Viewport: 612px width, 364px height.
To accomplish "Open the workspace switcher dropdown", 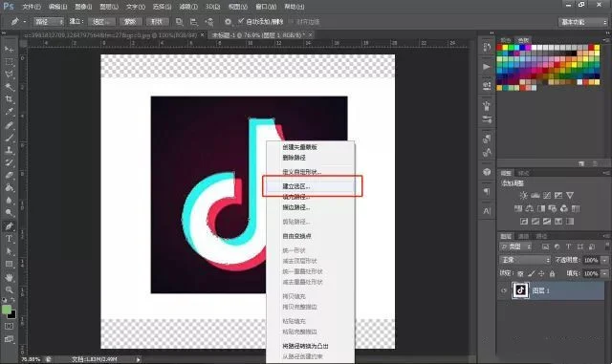I will point(583,22).
